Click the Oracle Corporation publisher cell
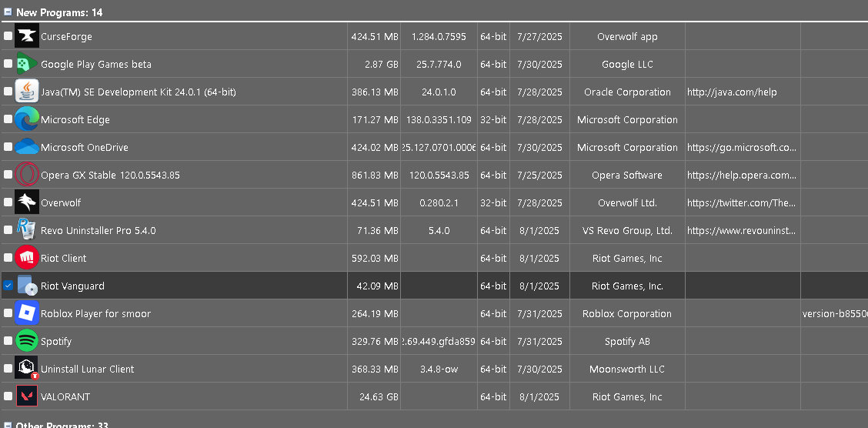 tap(627, 92)
